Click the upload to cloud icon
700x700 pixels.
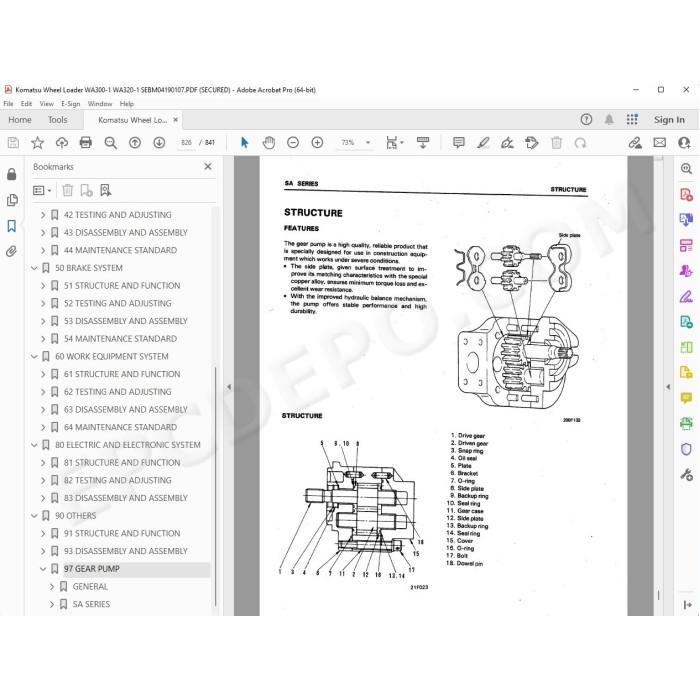point(62,143)
